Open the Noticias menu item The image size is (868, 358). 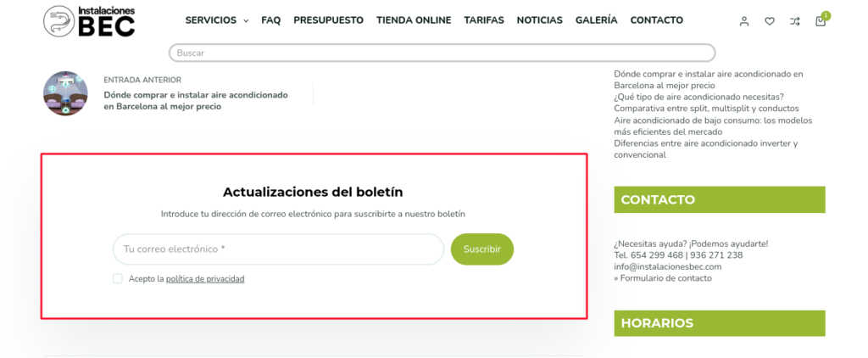(x=540, y=20)
